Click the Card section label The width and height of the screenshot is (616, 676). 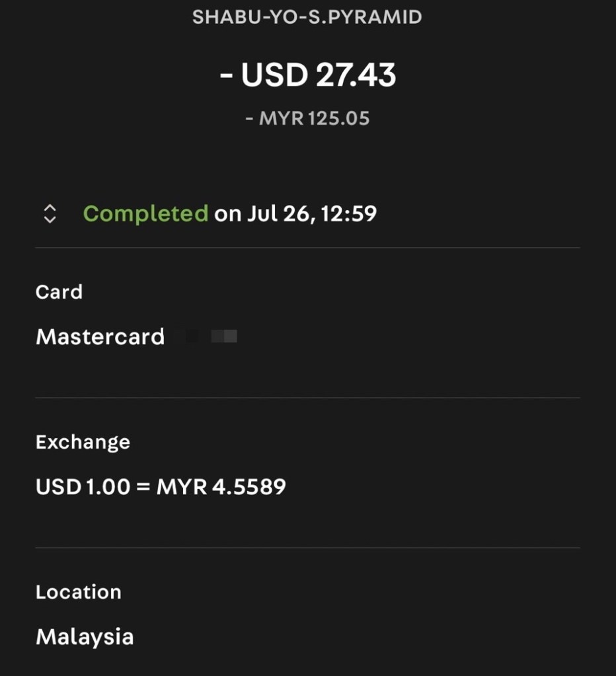click(x=59, y=292)
